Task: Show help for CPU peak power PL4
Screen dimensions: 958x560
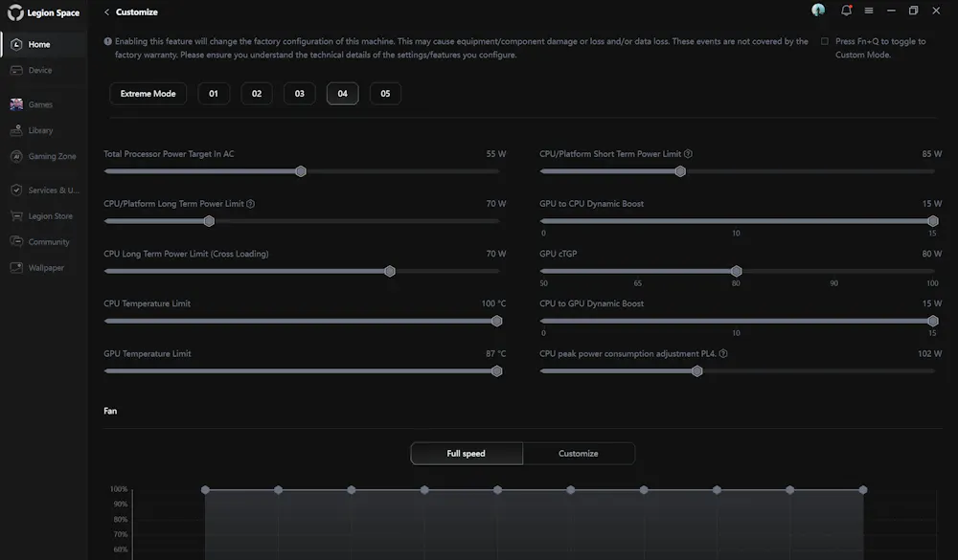Action: (x=722, y=353)
